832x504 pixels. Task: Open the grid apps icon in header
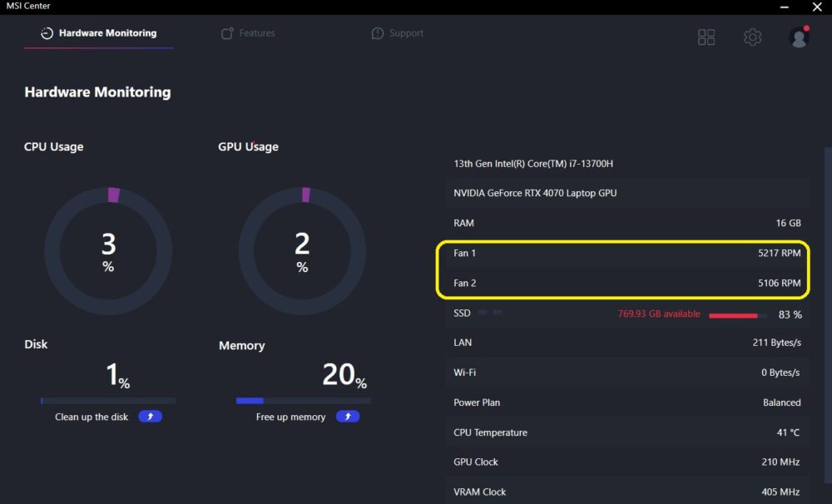(x=706, y=37)
